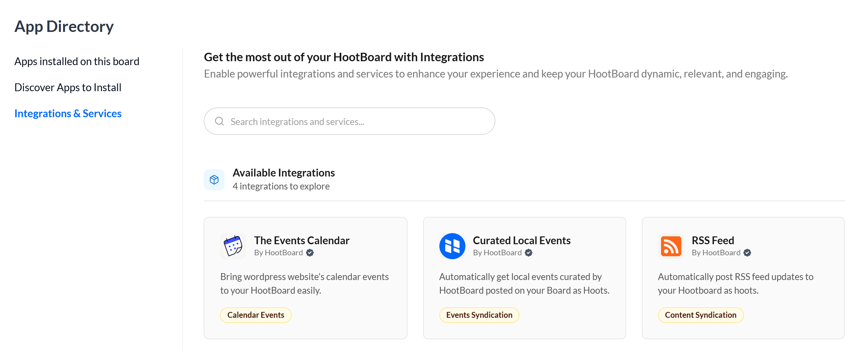868x351 pixels.
Task: Click the App Directory heading
Action: tap(64, 26)
